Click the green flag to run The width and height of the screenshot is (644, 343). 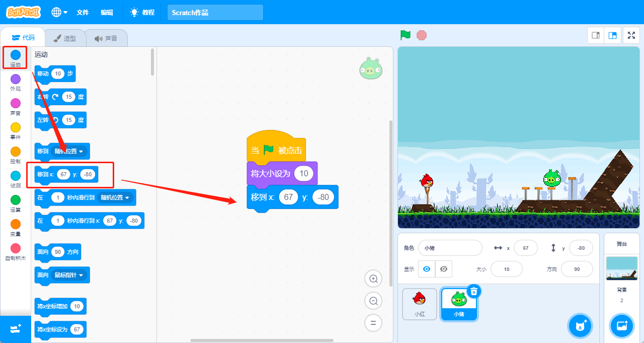(406, 35)
